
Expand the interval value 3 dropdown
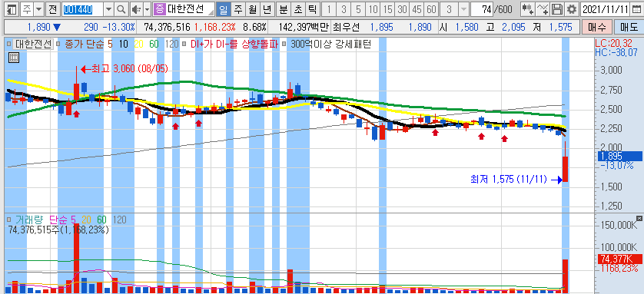[464, 9]
